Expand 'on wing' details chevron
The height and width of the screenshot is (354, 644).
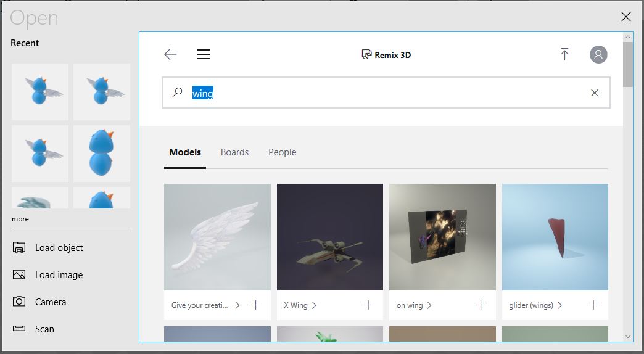coord(429,305)
